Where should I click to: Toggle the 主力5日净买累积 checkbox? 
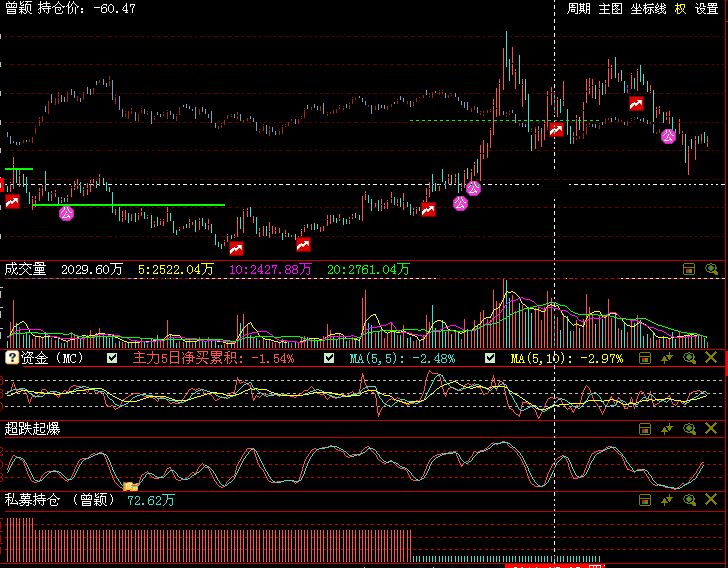112,358
